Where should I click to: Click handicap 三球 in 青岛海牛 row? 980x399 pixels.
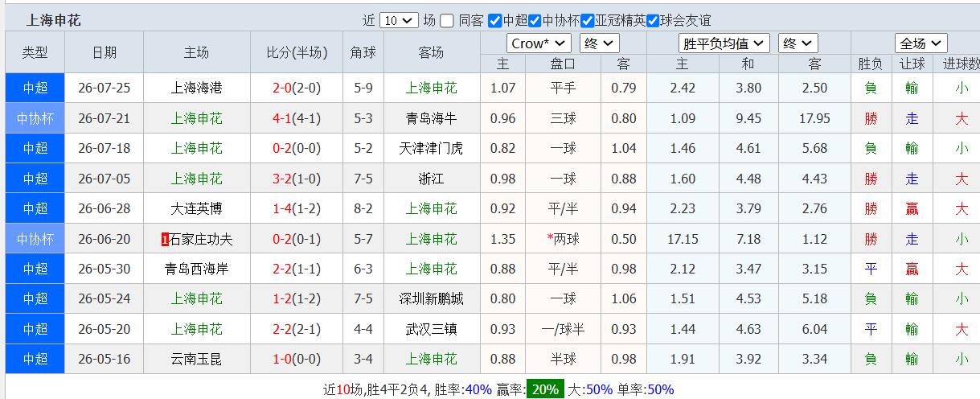coord(563,118)
